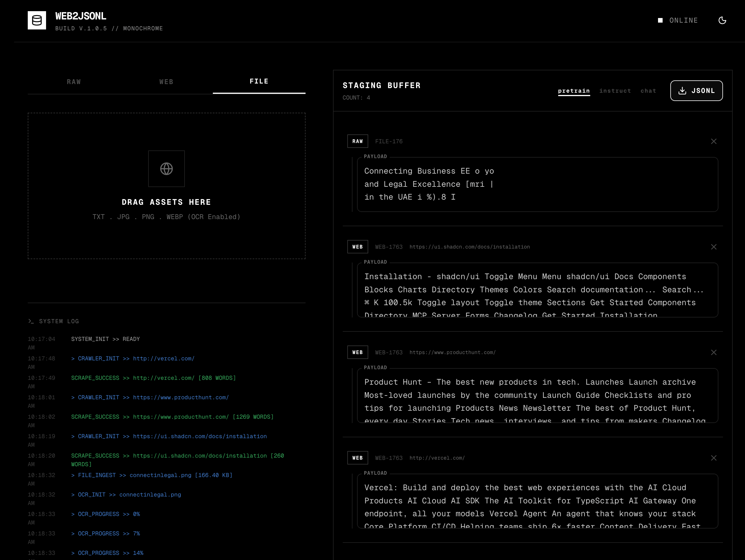Select the pretrain mode label
Viewport: 745px width, 560px height.
click(x=574, y=91)
